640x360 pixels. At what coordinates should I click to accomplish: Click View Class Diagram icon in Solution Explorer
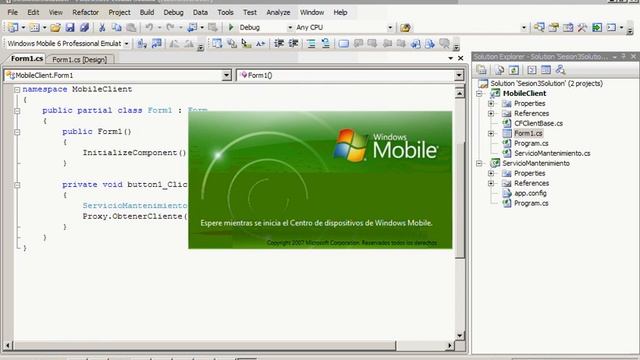pos(560,70)
